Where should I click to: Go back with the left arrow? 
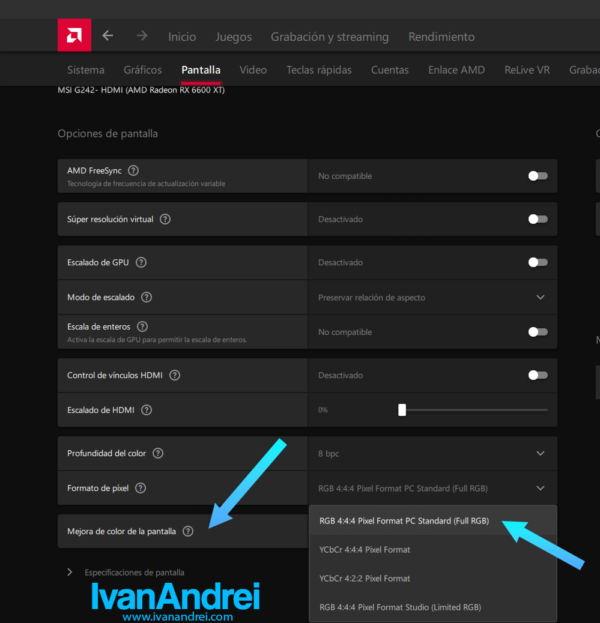108,36
